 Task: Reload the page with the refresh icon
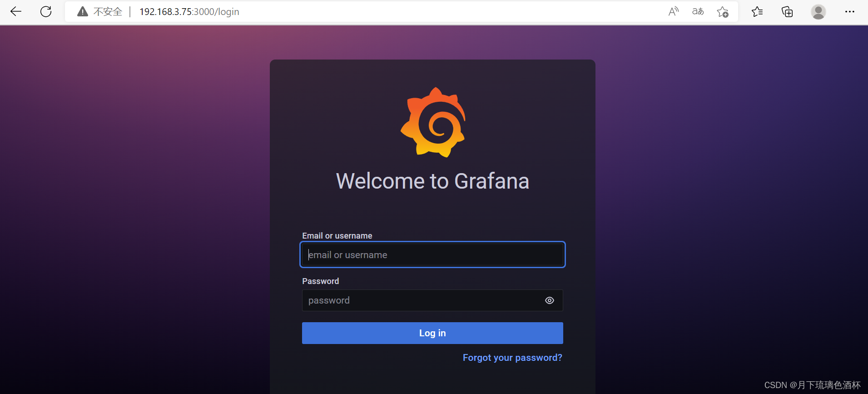point(46,11)
